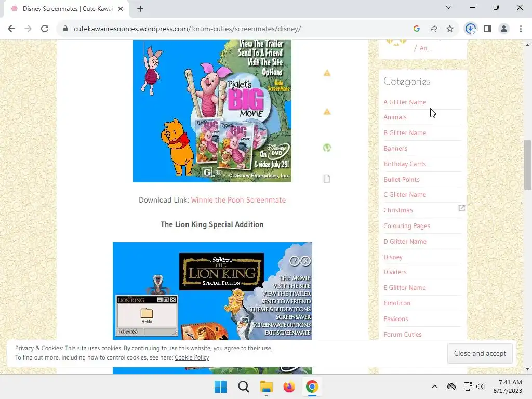The image size is (532, 399).
Task: Open the Bullet Points category
Action: 402,179
